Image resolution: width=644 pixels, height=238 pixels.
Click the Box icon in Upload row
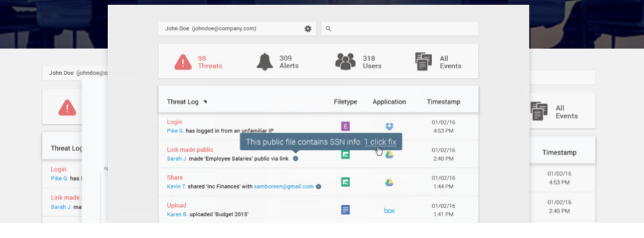coord(389,210)
